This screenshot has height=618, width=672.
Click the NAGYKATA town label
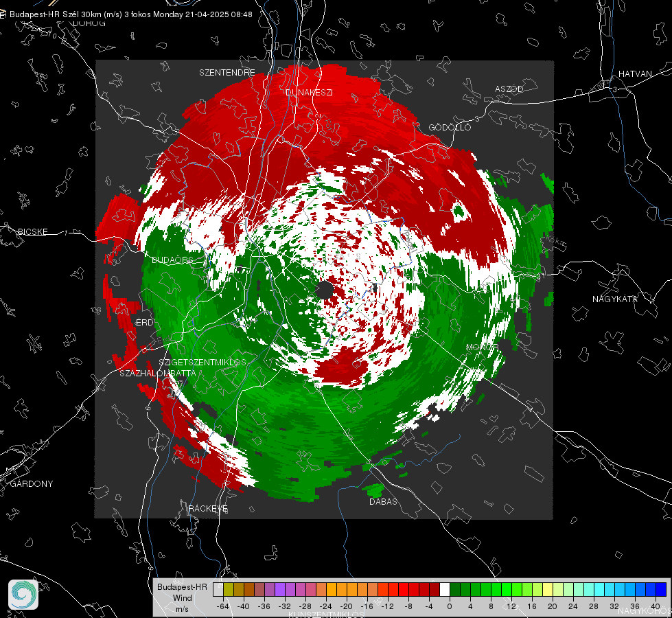[615, 299]
